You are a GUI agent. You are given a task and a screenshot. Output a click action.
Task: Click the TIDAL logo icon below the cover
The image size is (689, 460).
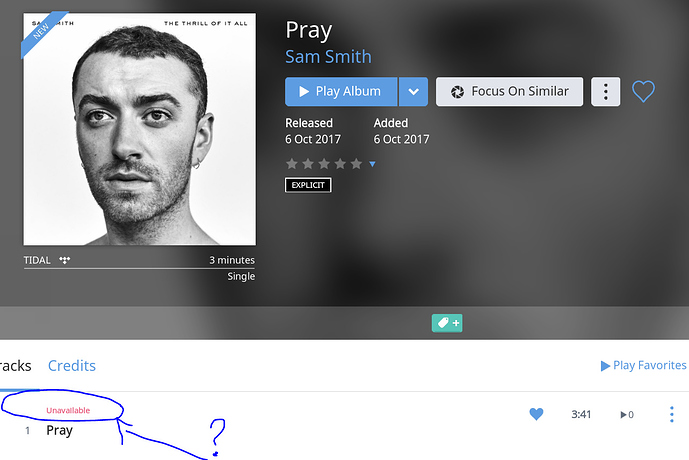pyautogui.click(x=65, y=260)
